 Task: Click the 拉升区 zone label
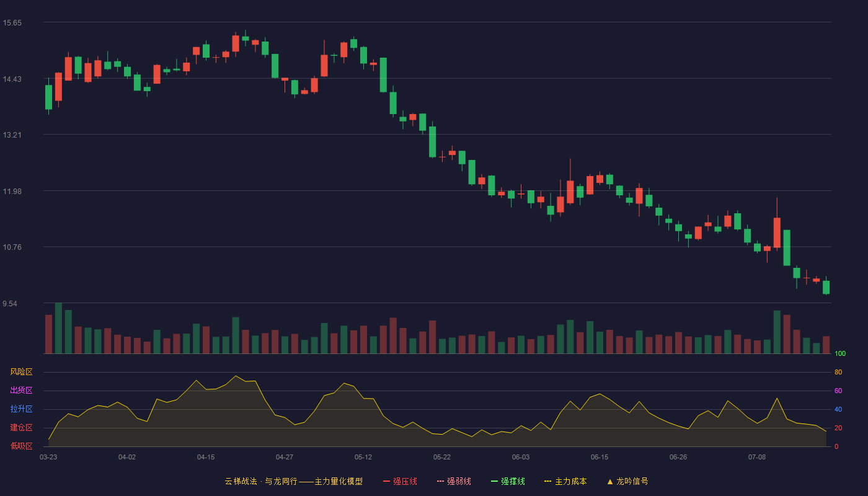click(21, 409)
